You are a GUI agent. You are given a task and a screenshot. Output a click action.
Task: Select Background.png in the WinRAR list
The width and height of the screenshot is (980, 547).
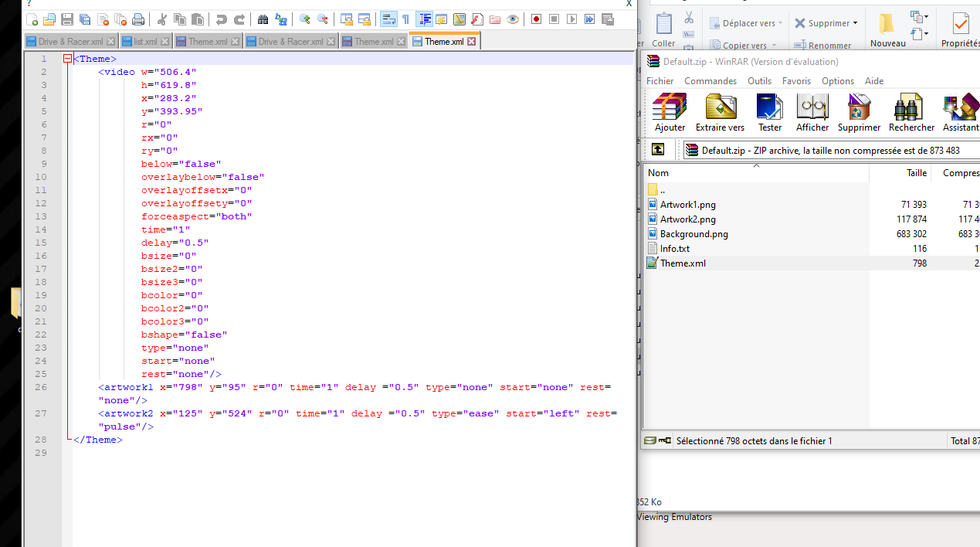(693, 234)
